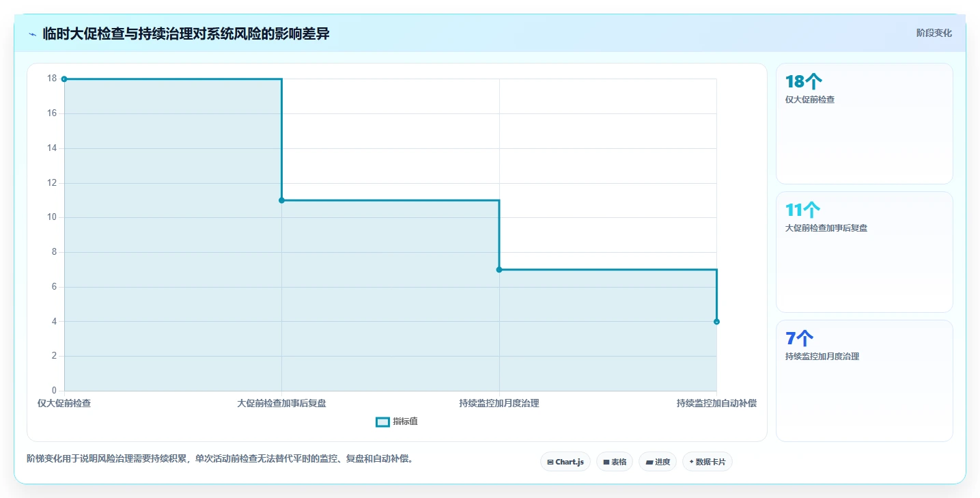This screenshot has width=980, height=498.
Task: Click the 阶段变化 label in header
Action: point(934,33)
